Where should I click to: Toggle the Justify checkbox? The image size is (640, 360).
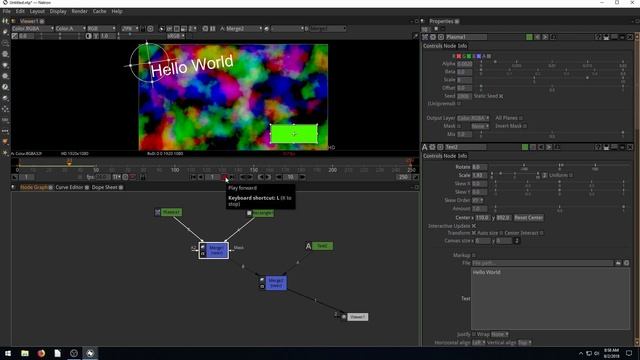coord(474,334)
